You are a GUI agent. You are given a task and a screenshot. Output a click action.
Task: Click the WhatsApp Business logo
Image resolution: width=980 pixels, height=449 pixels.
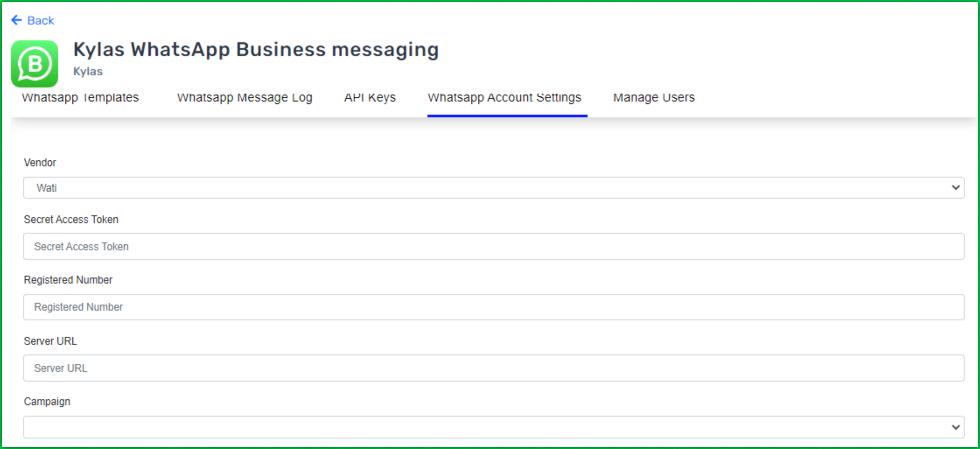[x=35, y=64]
